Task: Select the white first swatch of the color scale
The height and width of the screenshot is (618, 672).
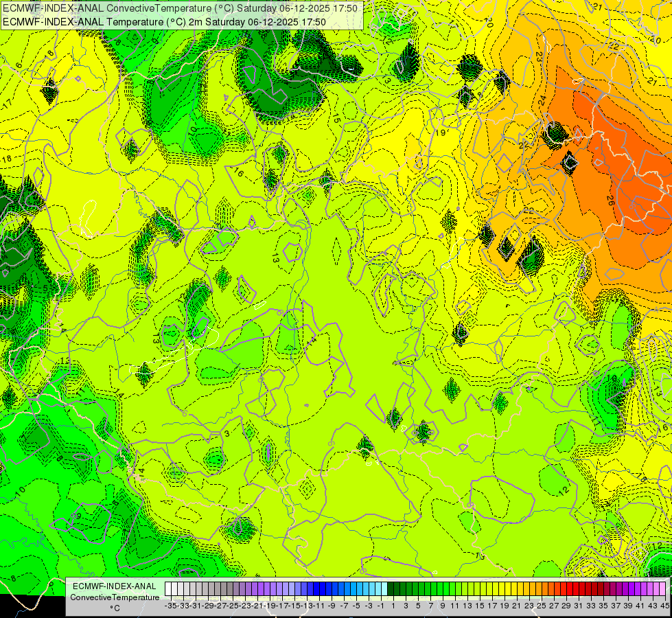Action: point(168,589)
